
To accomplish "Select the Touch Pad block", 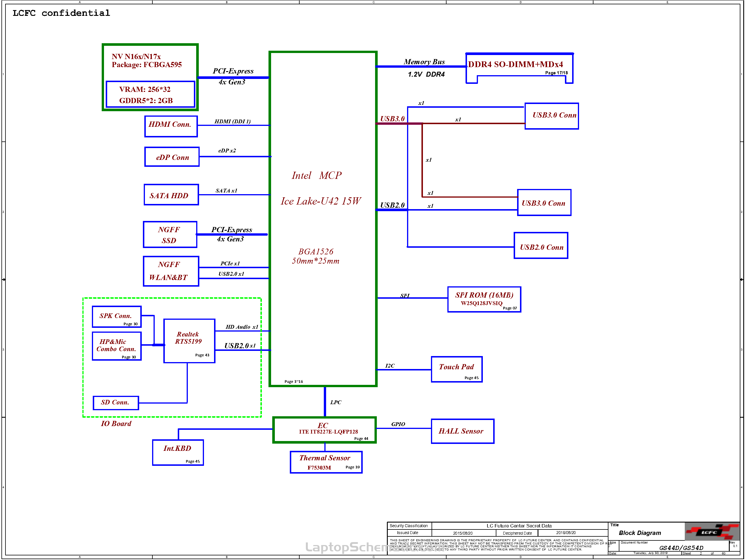I will click(457, 370).
